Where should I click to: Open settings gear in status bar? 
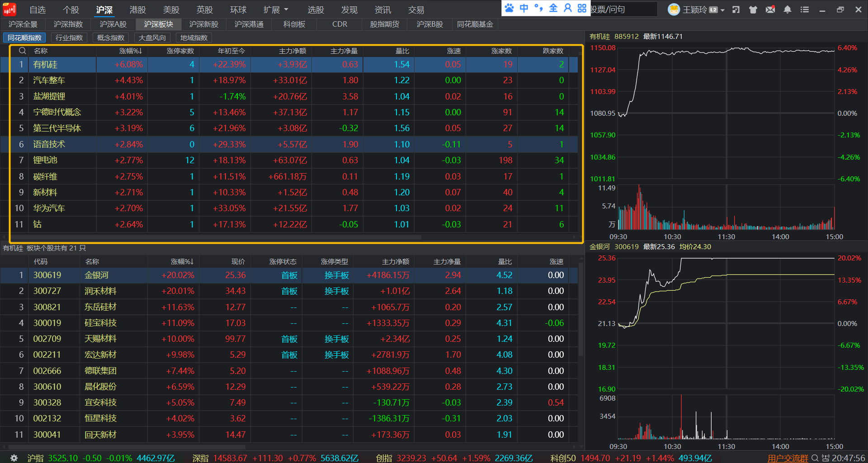click(14, 458)
